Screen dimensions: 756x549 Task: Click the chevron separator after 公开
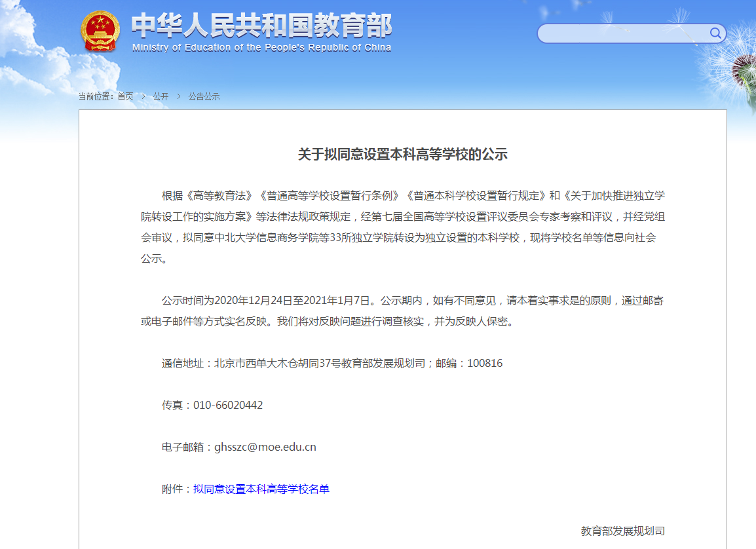[x=178, y=96]
